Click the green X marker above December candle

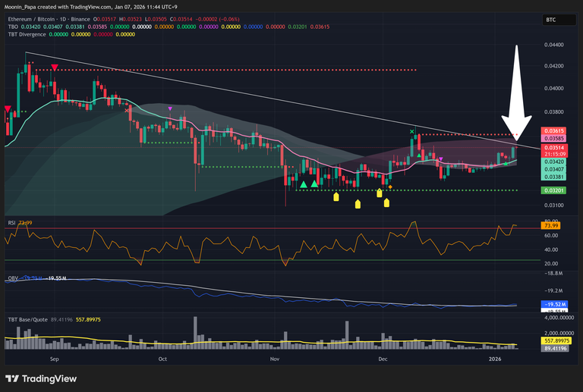(412, 133)
